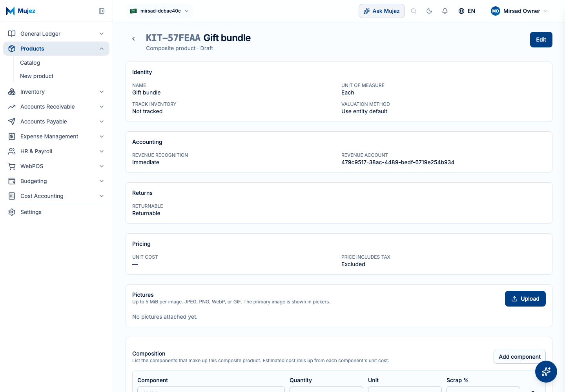Expand Expense Management using its chevron
The width and height of the screenshot is (565, 392).
(102, 136)
